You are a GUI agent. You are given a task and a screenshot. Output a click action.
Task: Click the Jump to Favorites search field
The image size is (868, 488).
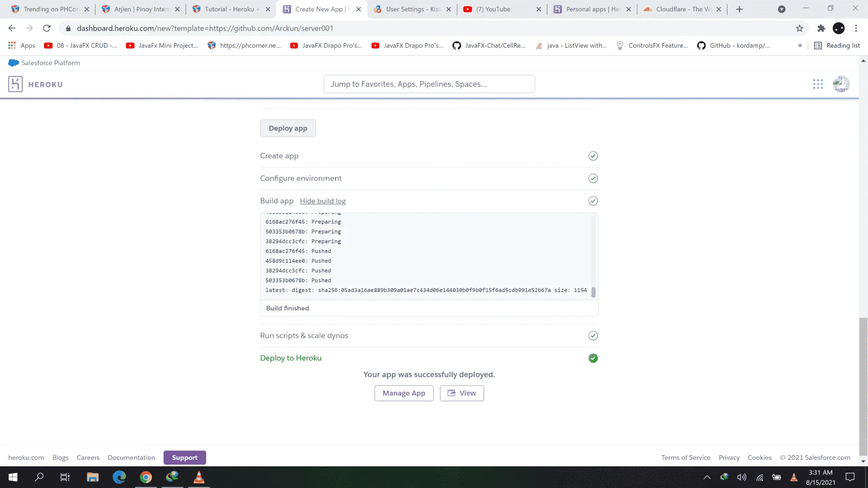pyautogui.click(x=429, y=84)
